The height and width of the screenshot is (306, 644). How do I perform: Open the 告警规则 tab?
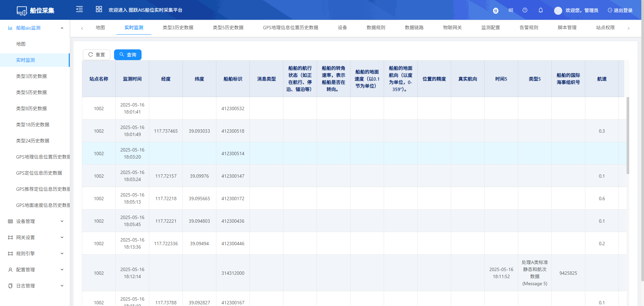coord(529,28)
